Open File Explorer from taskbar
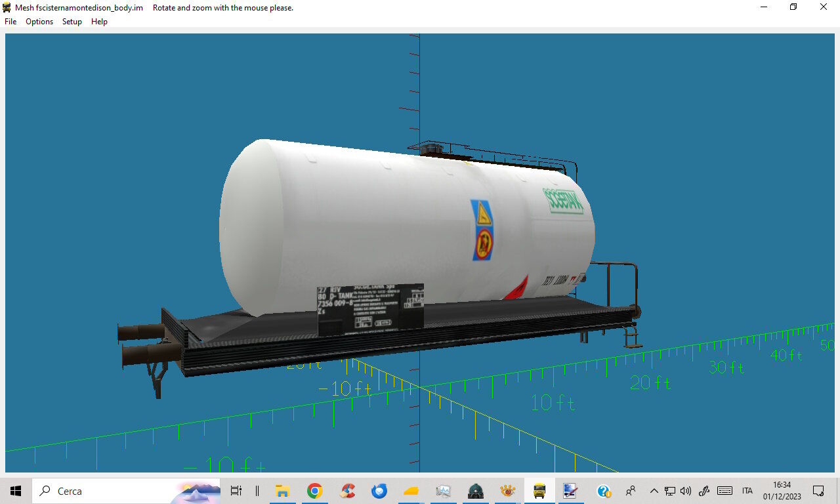 pyautogui.click(x=283, y=491)
